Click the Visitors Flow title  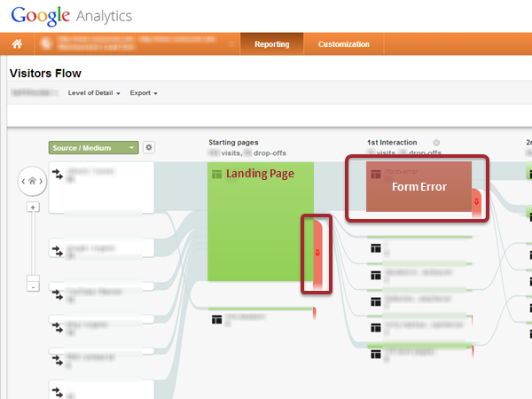(45, 74)
